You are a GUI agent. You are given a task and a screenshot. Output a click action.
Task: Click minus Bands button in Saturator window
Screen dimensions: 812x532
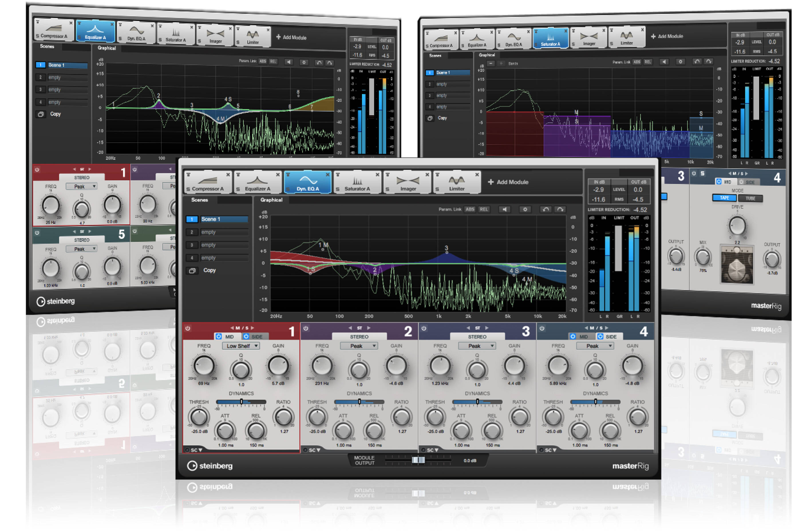pos(491,64)
